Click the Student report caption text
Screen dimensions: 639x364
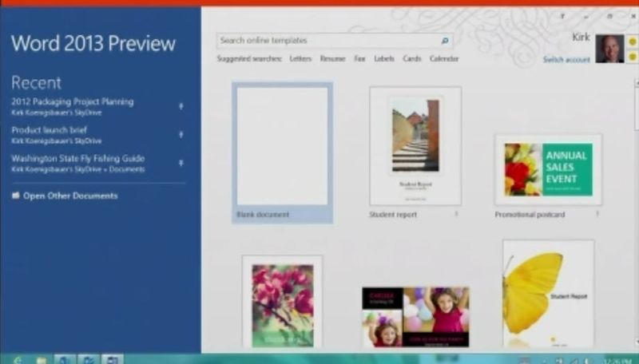[x=393, y=215]
